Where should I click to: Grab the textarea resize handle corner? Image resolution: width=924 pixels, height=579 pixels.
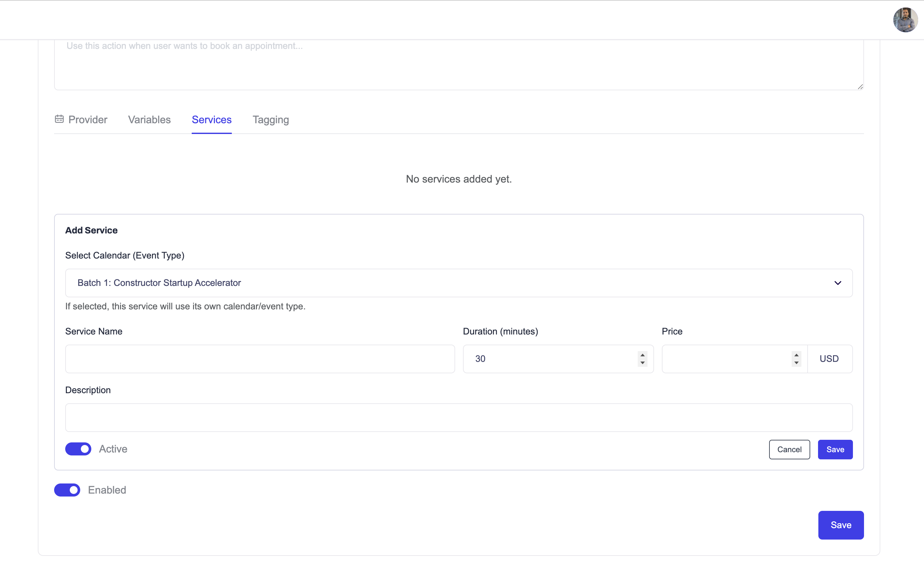coord(860,86)
